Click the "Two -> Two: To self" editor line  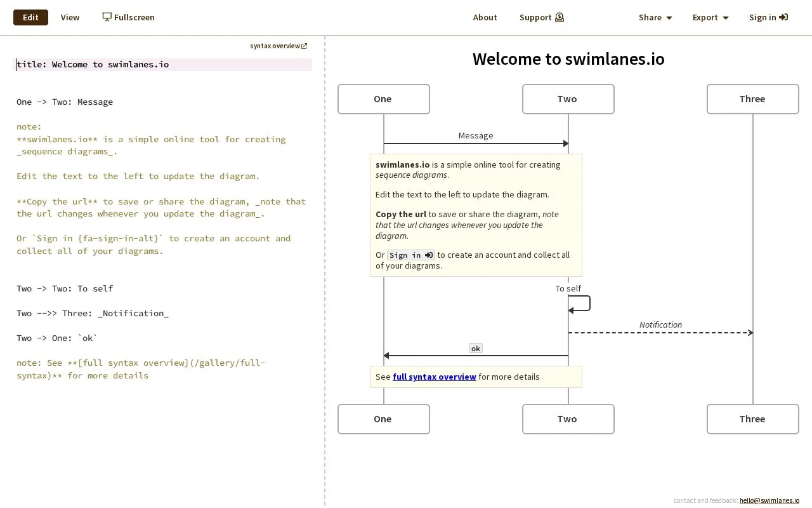tap(65, 288)
